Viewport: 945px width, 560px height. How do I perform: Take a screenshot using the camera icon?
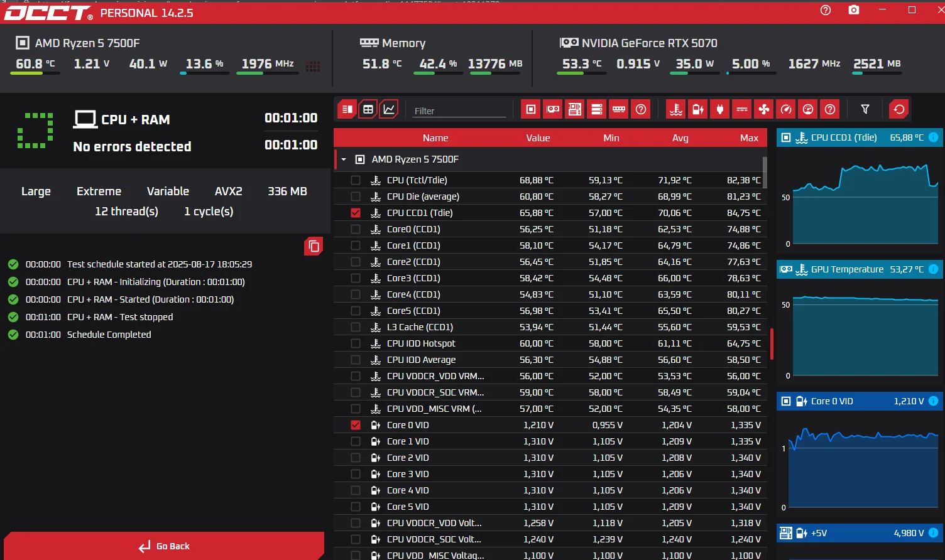point(854,10)
